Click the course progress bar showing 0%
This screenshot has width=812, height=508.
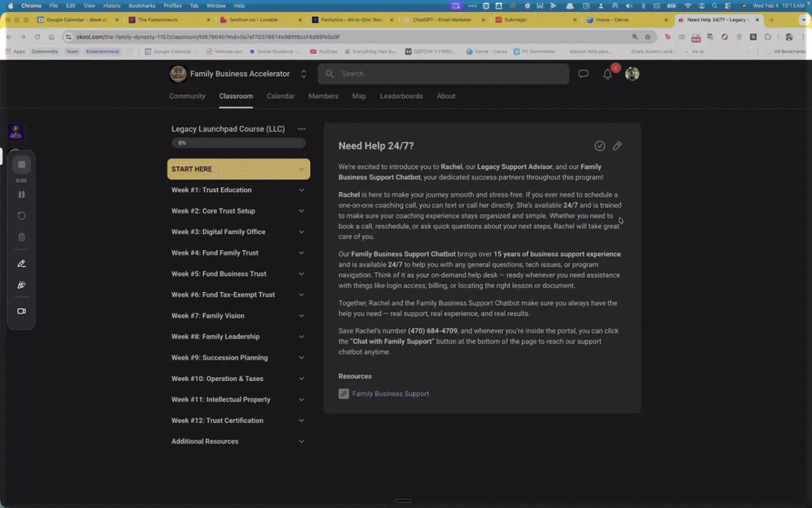click(238, 143)
